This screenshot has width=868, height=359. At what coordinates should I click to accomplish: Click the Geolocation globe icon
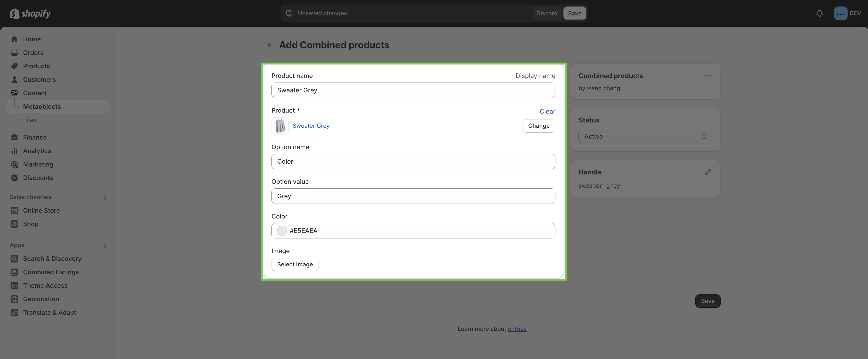pos(14,299)
